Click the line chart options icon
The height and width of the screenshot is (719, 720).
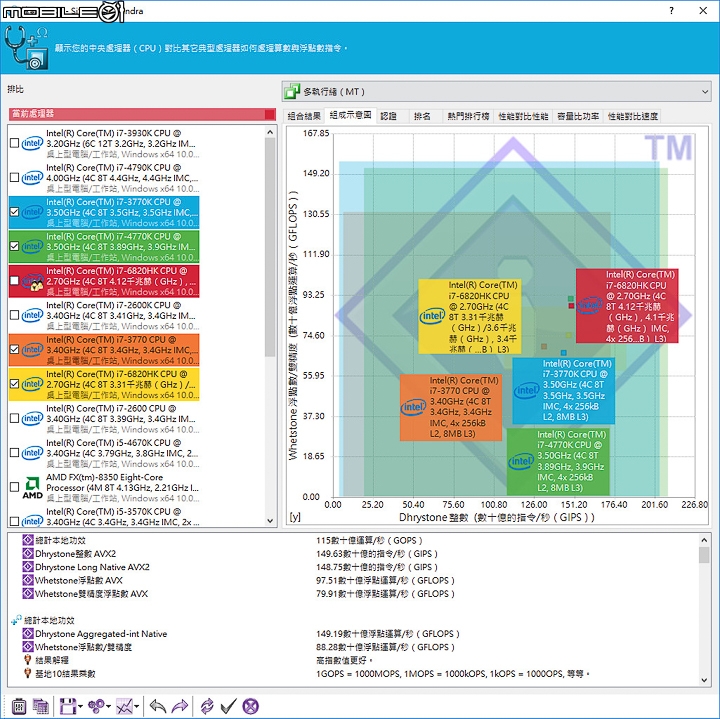(124, 706)
